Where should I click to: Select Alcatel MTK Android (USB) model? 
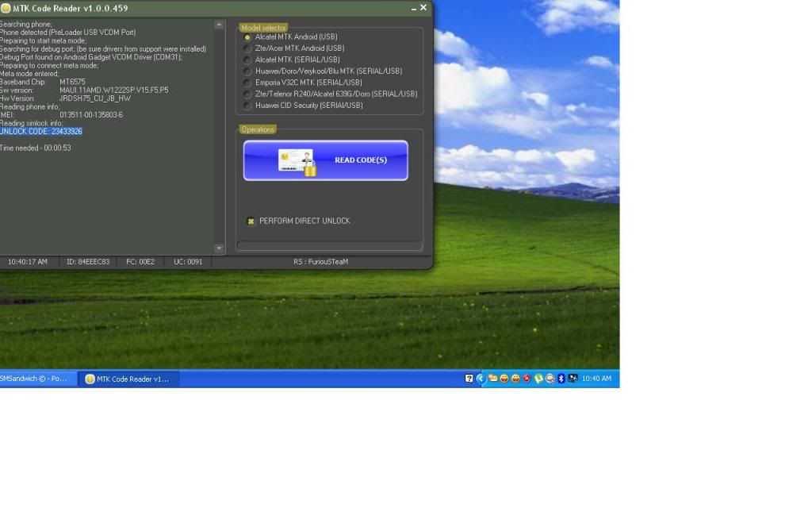click(248, 37)
